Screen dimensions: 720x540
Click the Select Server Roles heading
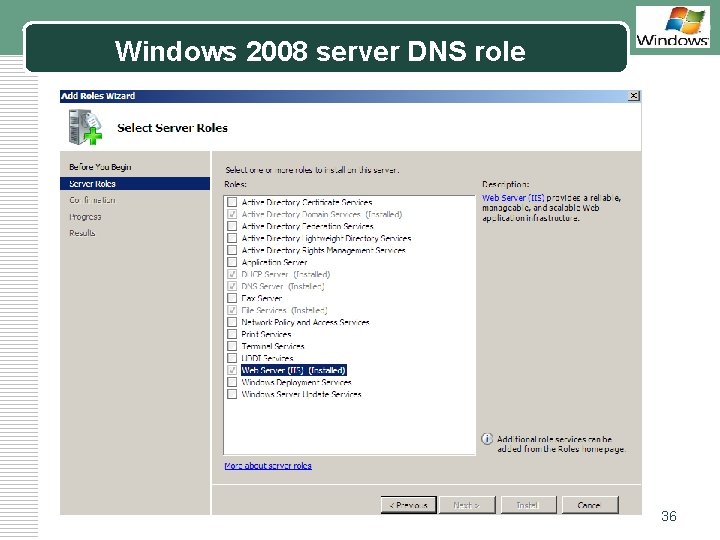tap(172, 128)
